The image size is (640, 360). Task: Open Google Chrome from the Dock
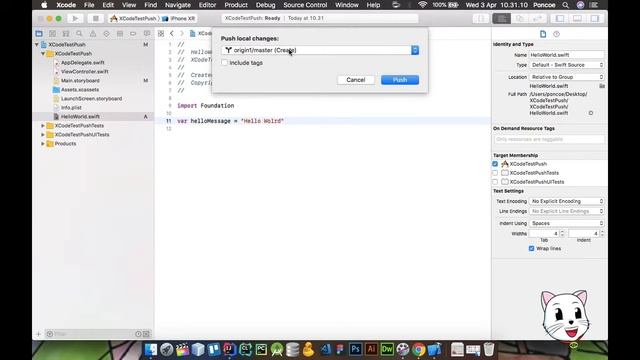tap(418, 349)
